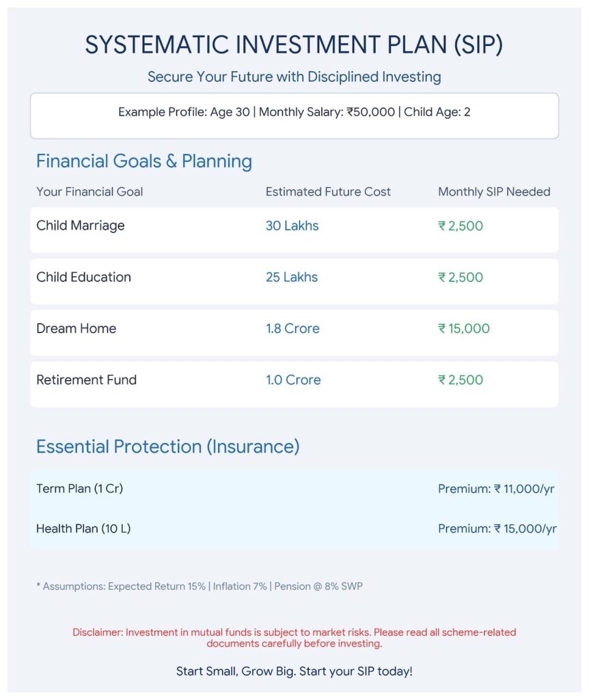Screen dimensions: 589x700
Task: Select the Health Plan (10 L) entry
Action: pos(294,528)
